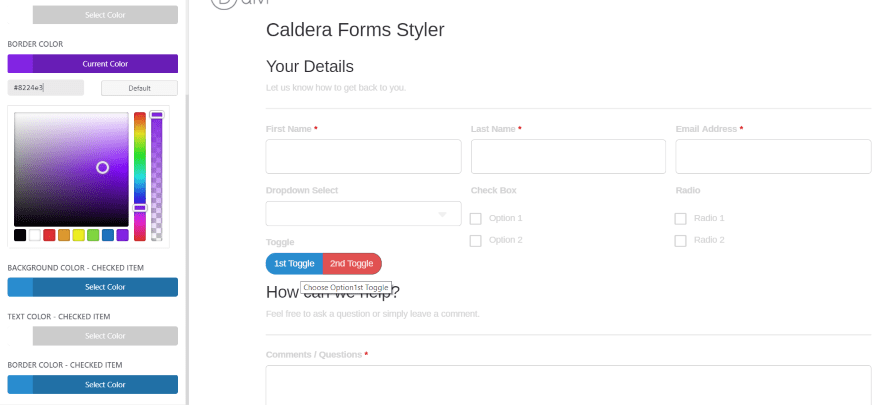Check the Option 1 checkbox
880x405 pixels.
click(475, 219)
